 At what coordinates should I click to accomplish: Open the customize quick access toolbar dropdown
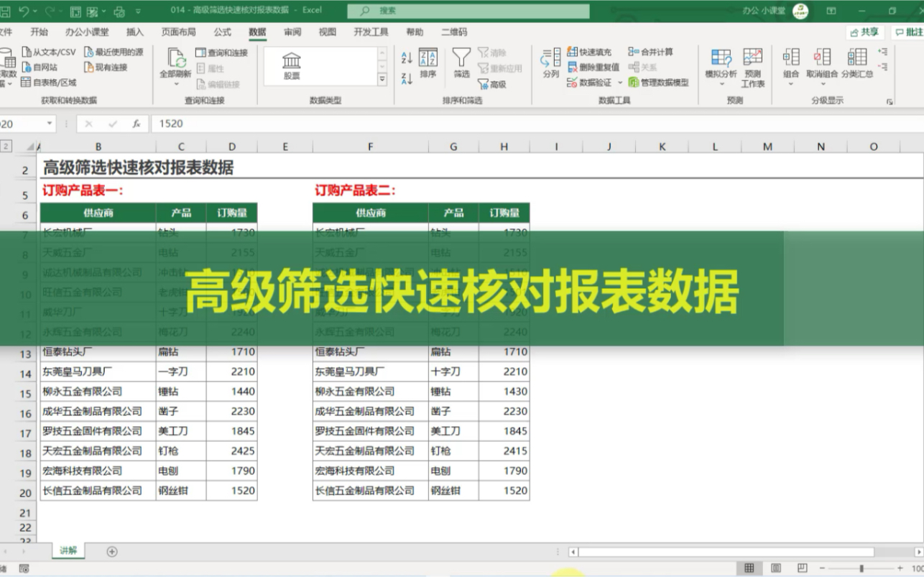tap(138, 11)
